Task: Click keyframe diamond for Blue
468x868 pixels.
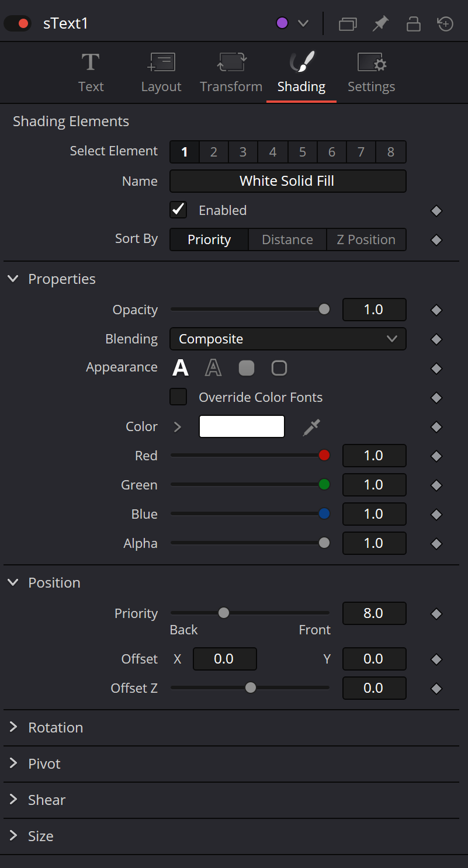Action: click(x=436, y=515)
